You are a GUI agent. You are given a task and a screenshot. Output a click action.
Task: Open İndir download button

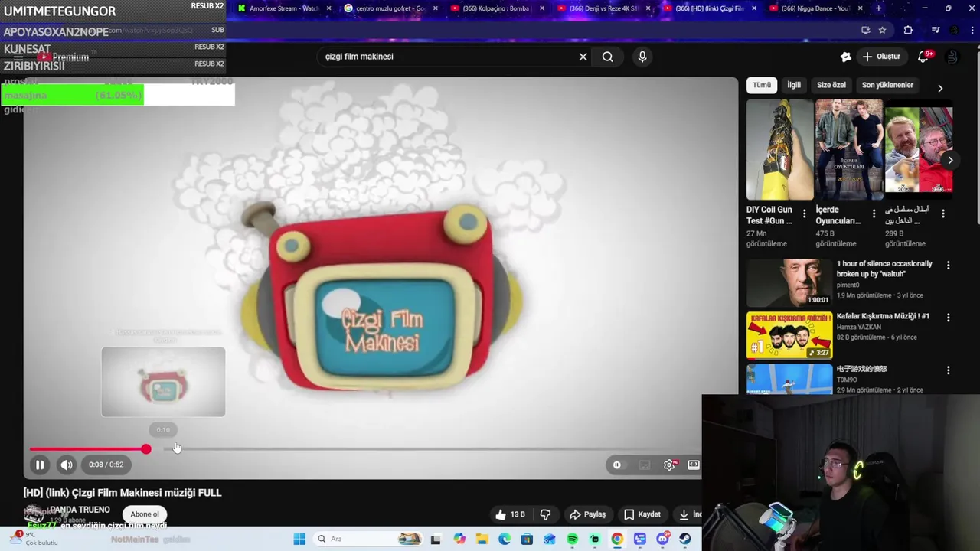pyautogui.click(x=688, y=514)
